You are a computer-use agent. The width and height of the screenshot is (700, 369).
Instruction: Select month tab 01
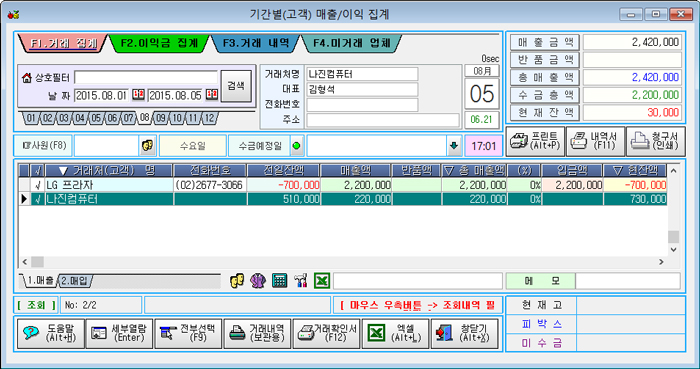coord(31,118)
